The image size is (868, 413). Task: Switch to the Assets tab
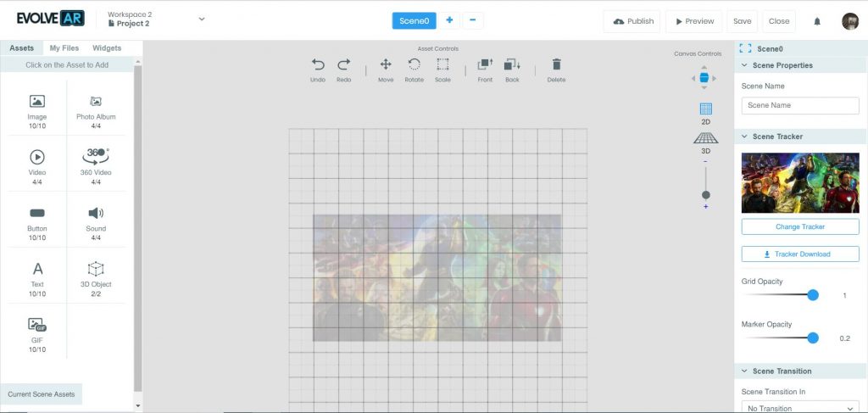[x=21, y=48]
